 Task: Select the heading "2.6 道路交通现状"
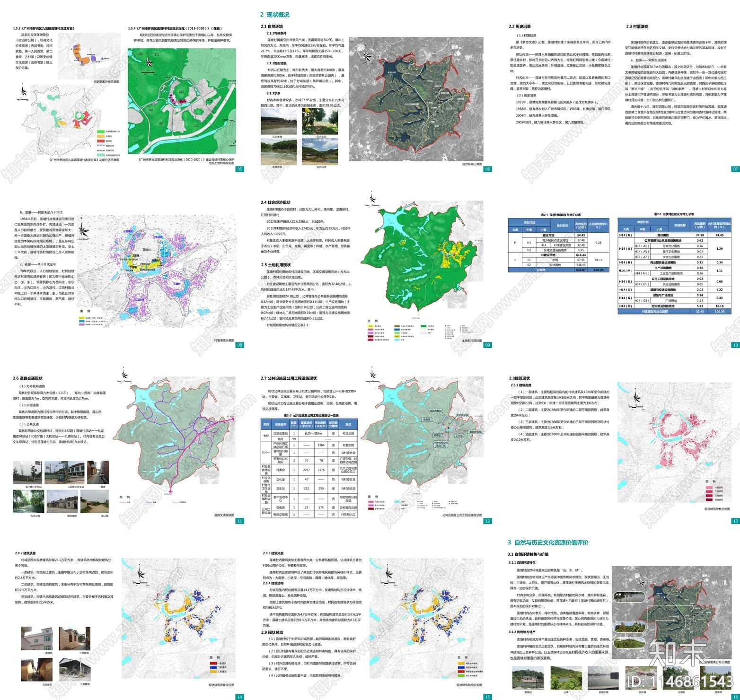pos(28,378)
